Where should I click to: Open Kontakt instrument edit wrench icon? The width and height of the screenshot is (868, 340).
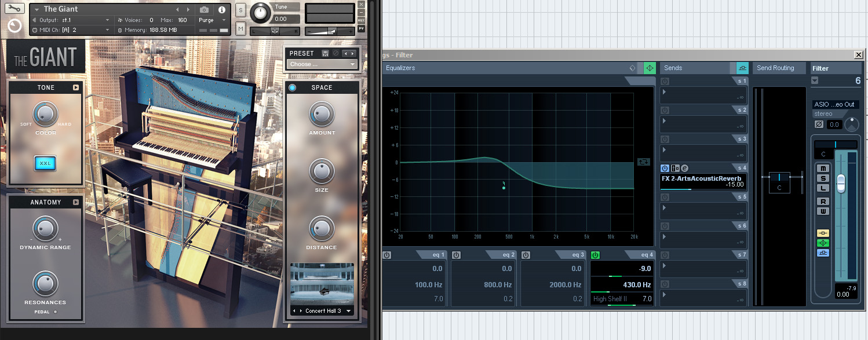(14, 9)
